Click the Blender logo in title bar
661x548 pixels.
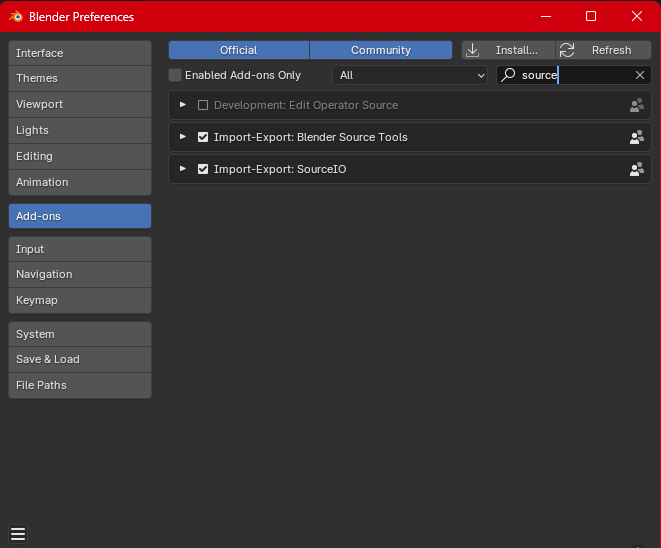tap(16, 17)
